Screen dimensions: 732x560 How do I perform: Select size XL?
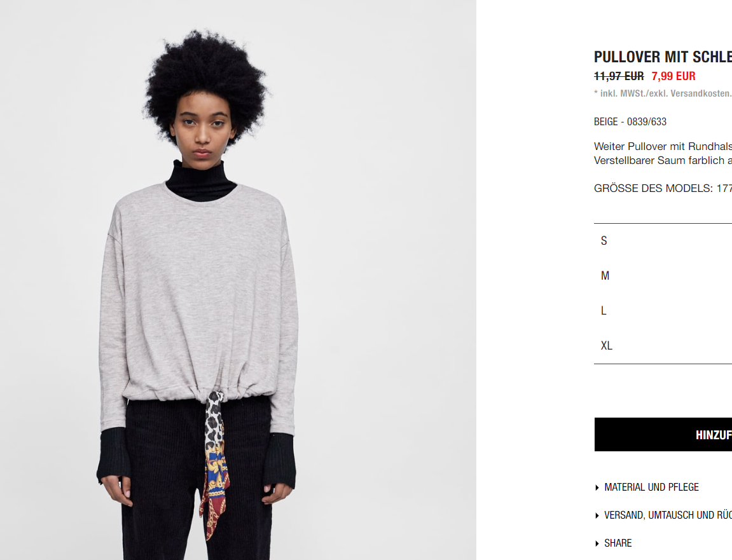pyautogui.click(x=663, y=346)
